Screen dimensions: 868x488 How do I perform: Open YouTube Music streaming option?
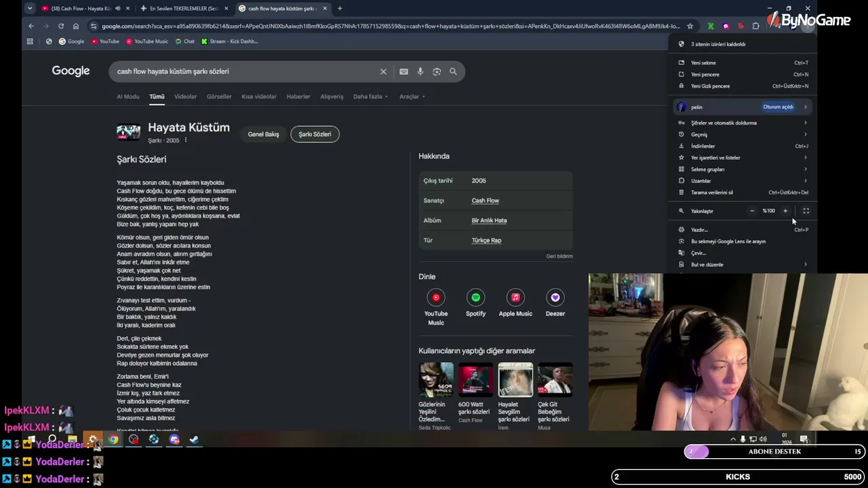(x=436, y=307)
